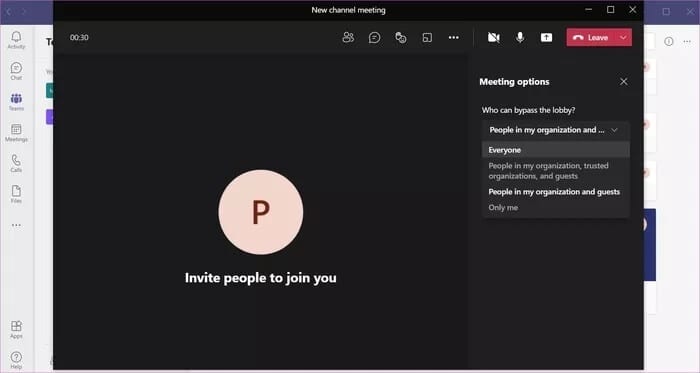Show the meeting conversation chat icon
Viewport: 700px width, 373px height.
pos(375,37)
